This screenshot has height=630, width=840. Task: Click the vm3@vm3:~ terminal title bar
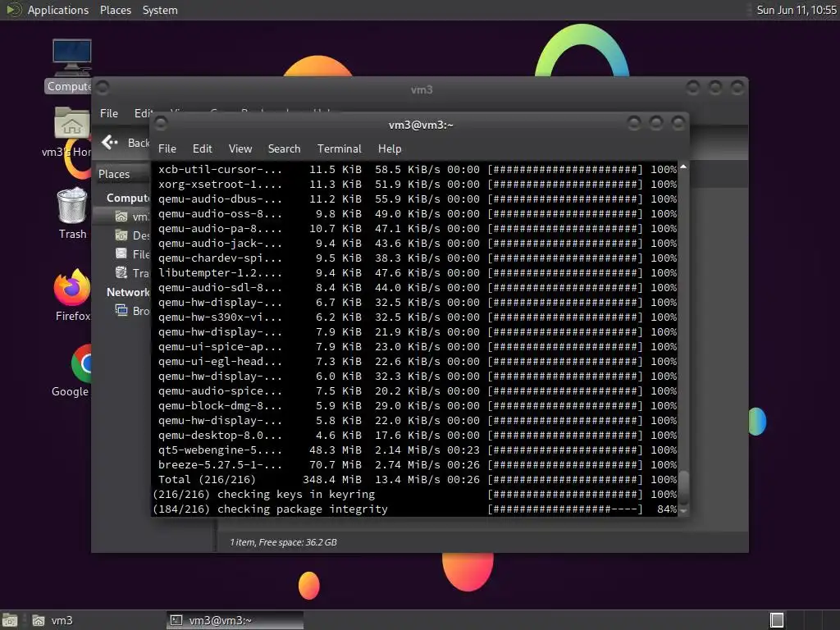point(421,125)
